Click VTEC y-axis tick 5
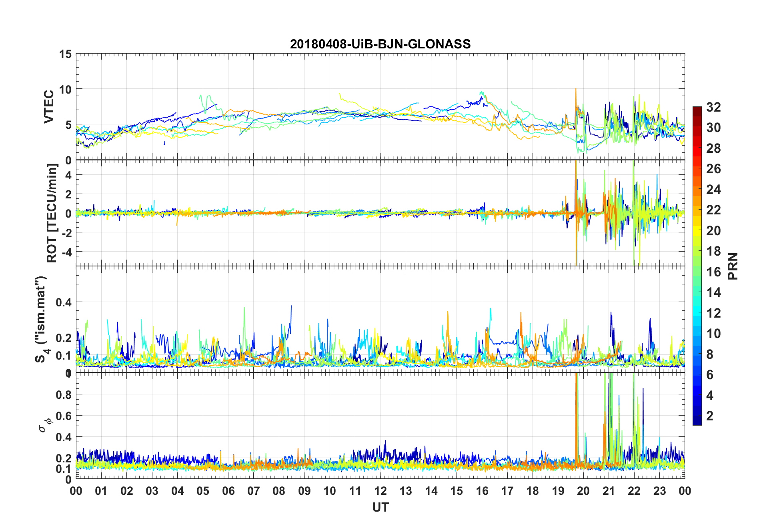 click(68, 125)
